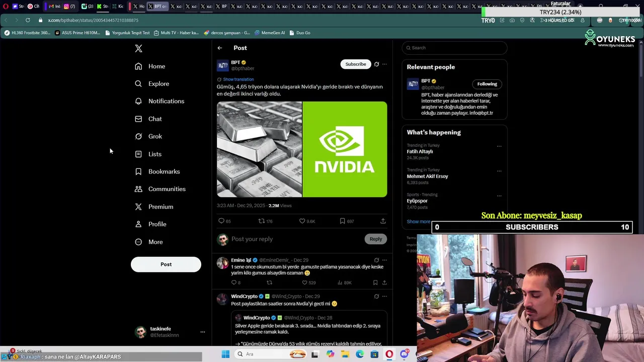Open the Duo Go bookmark
The height and width of the screenshot is (362, 644).
[x=300, y=33]
